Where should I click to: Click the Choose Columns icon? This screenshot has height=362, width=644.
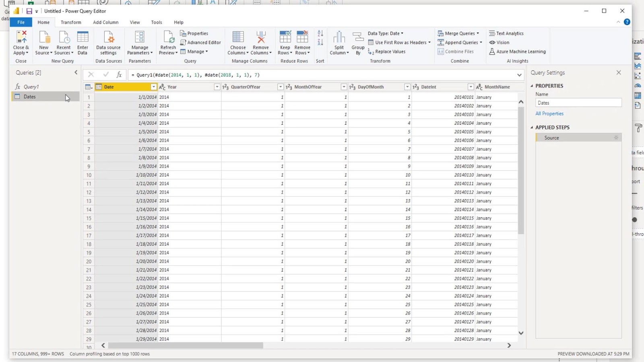(238, 37)
